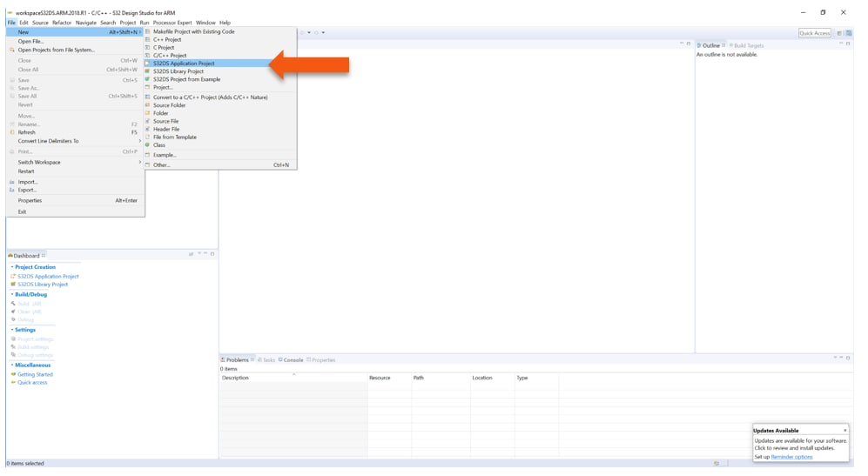
Task: Click the Source Folder icon in submenu
Action: pos(147,105)
